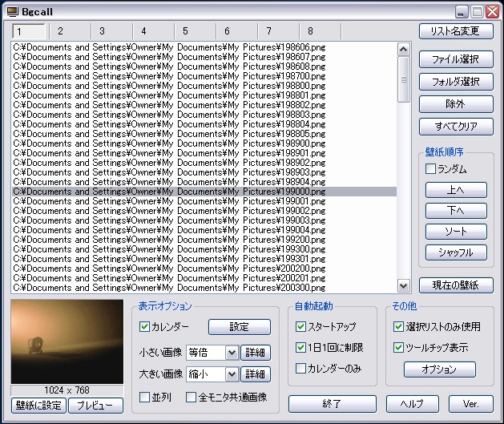Open ファイル選択 file chooser
Viewport: 504px width, 424px height.
pos(456,59)
